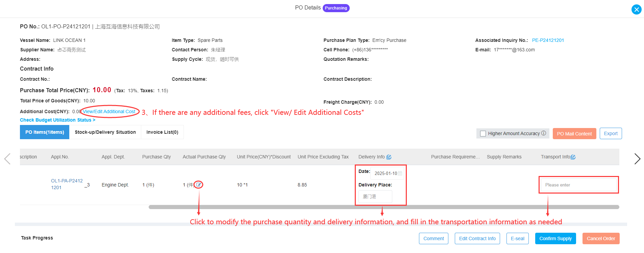
Task: Click 'Actual Purchase Qty' column header
Action: pos(204,157)
